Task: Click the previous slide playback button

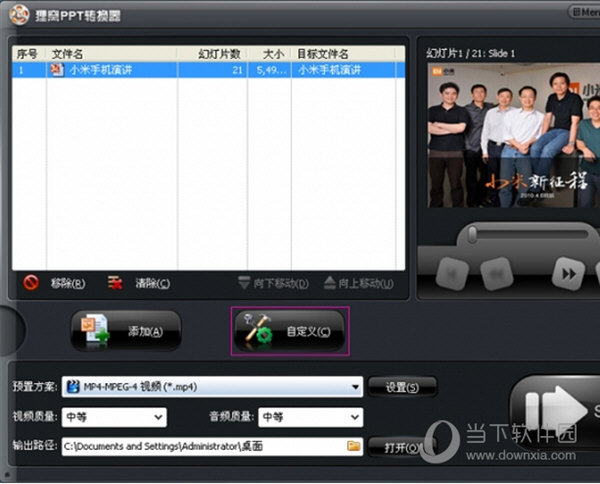Action: [x=497, y=273]
